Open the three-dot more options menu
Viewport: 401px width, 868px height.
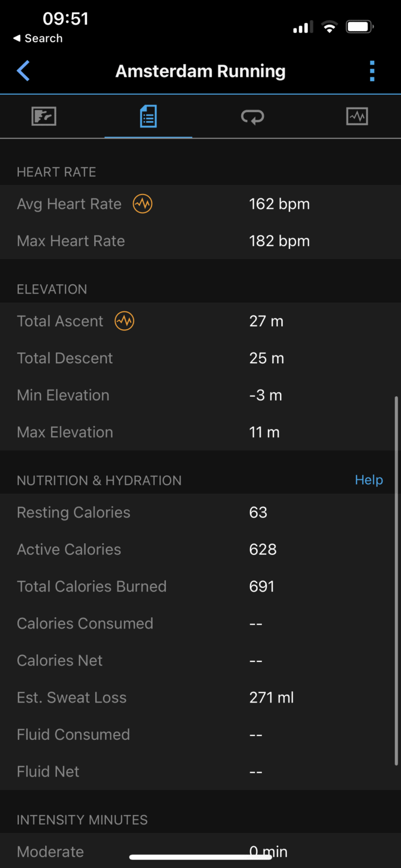(372, 71)
